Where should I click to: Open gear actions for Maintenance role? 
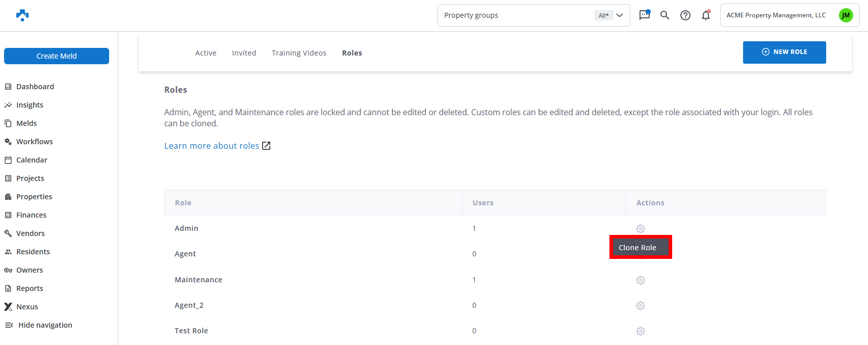(641, 280)
